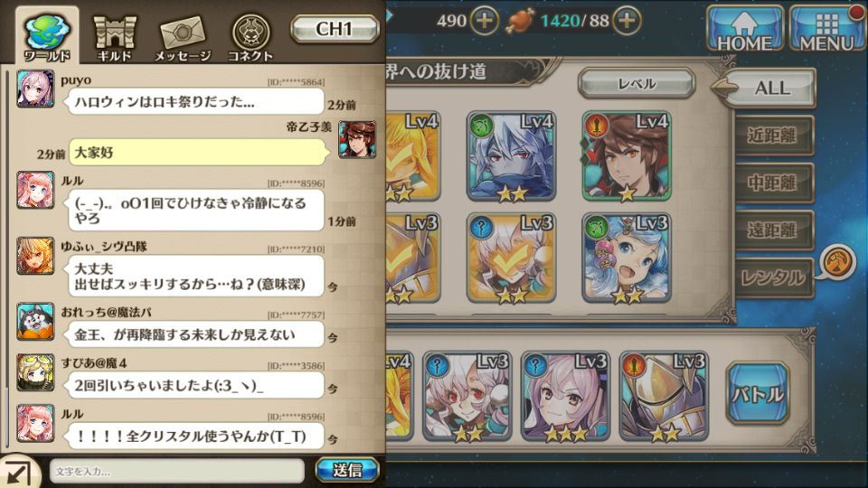Switch to the ギルド chat tab
Screen dimensions: 868x488
[115, 38]
